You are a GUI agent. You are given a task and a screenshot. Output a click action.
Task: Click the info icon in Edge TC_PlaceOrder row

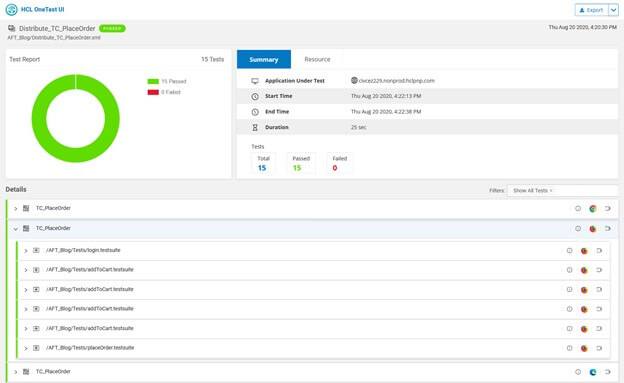click(x=578, y=372)
